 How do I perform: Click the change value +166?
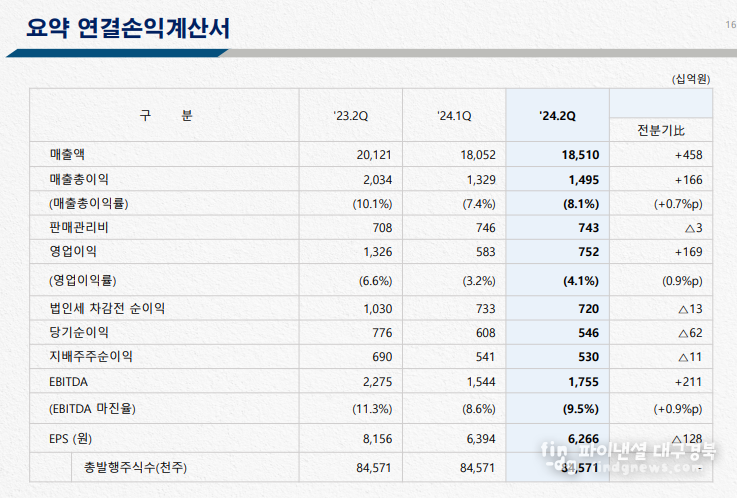click(x=689, y=180)
